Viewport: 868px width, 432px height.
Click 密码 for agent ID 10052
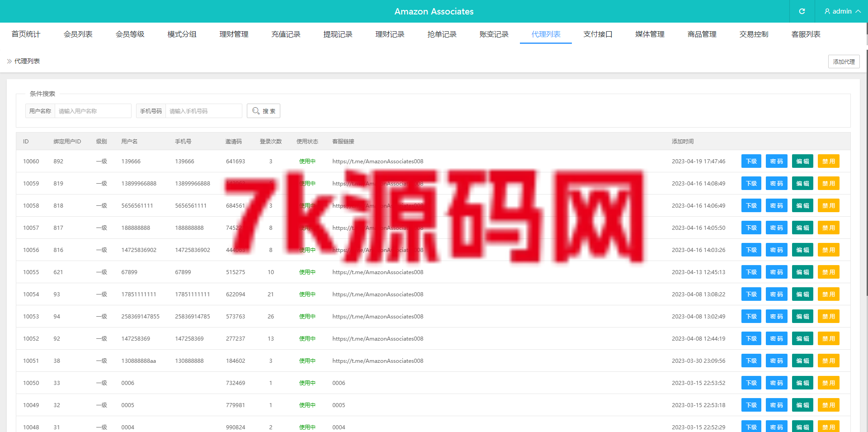(x=777, y=338)
